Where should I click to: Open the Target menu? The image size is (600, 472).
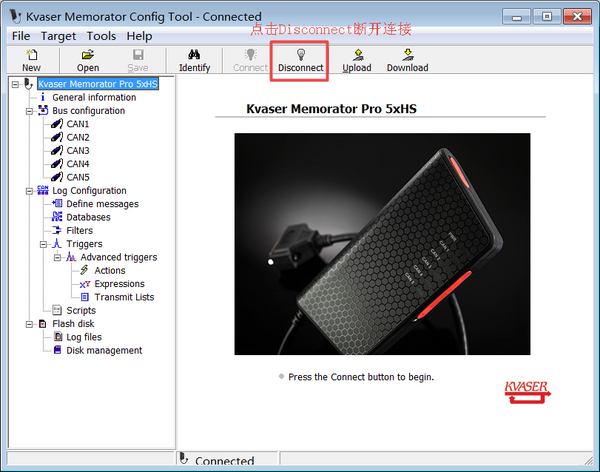[x=58, y=36]
